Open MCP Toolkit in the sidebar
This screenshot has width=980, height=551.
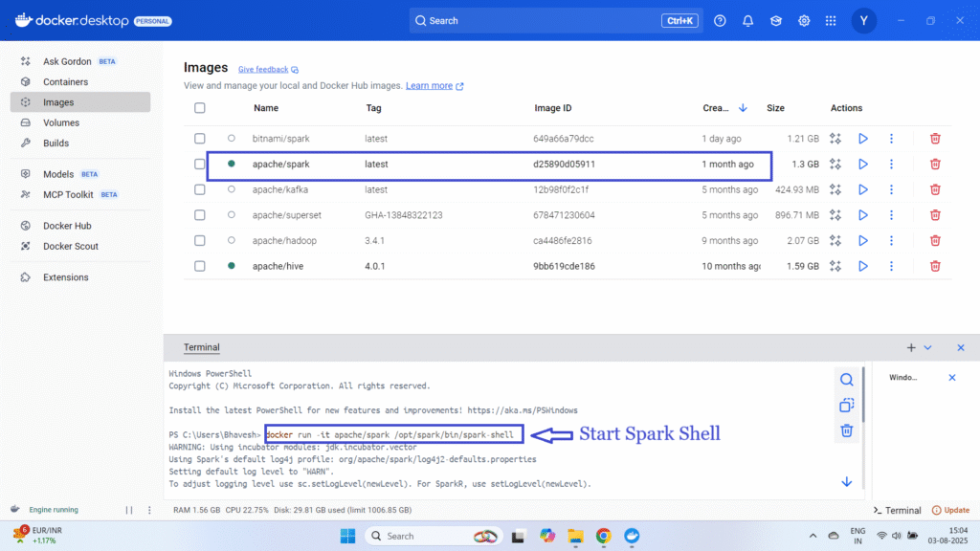(68, 195)
